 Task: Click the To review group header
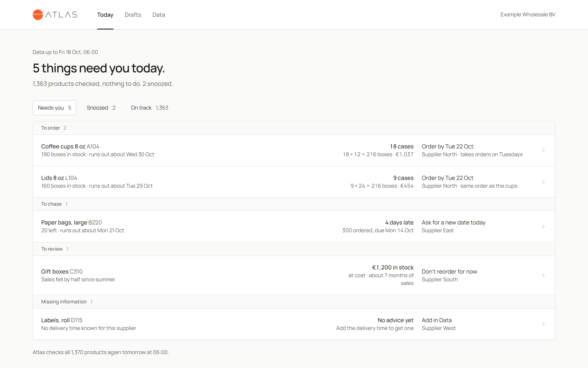coord(294,249)
